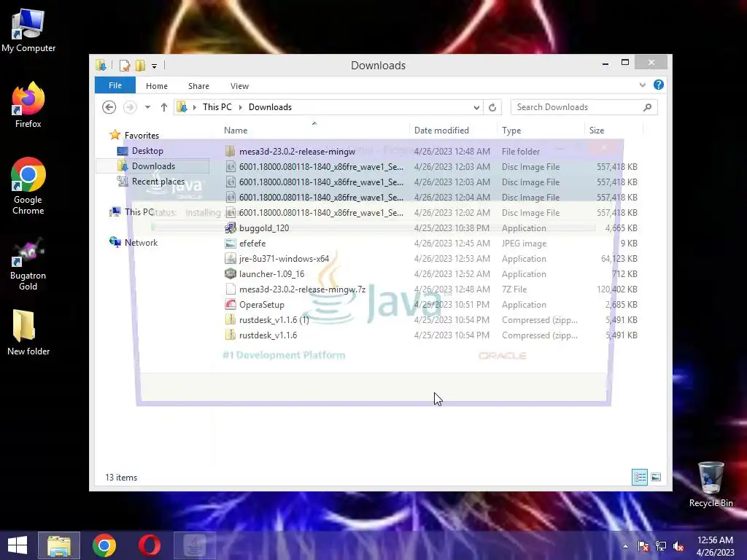
Task: Click the search magnifier icon
Action: coord(648,107)
